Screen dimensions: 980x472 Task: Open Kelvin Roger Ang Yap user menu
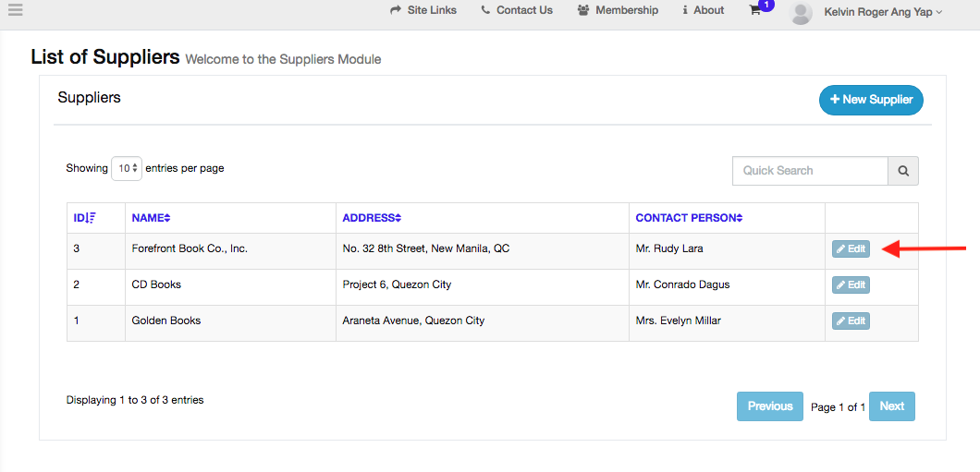[882, 12]
